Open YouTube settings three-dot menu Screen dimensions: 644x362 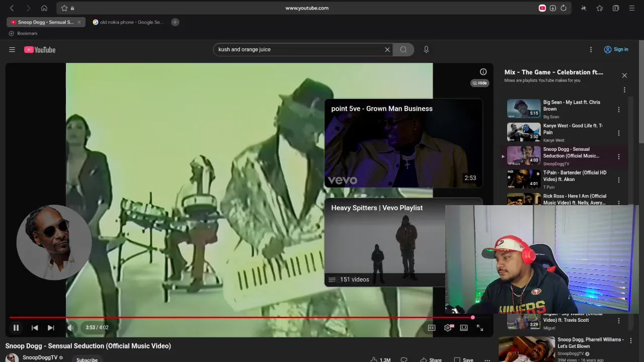[591, 49]
